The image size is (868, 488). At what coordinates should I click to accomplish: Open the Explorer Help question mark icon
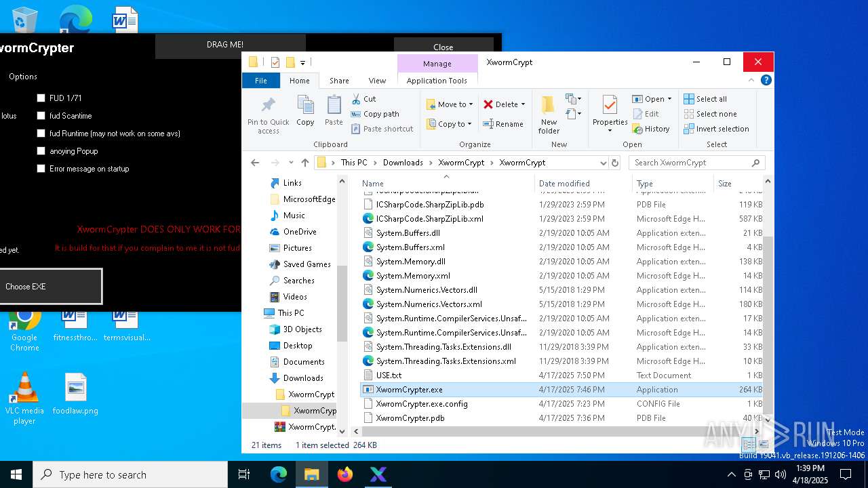tap(766, 80)
